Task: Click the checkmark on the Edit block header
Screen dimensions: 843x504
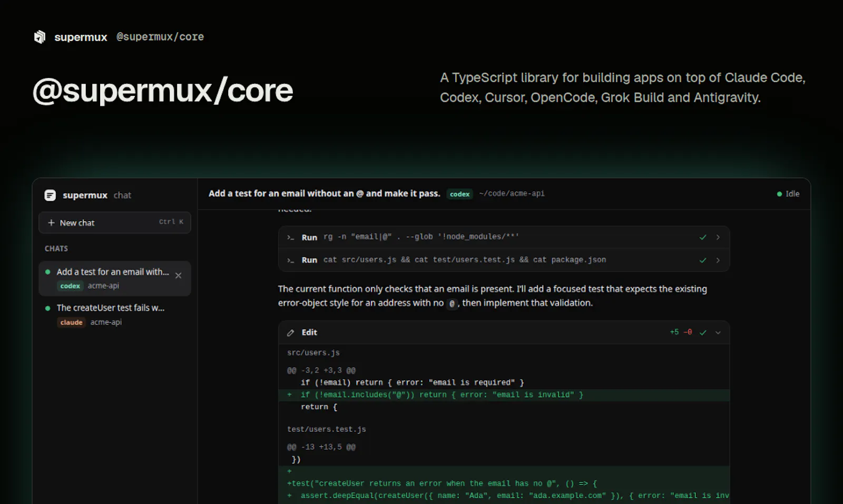Action: coord(702,332)
